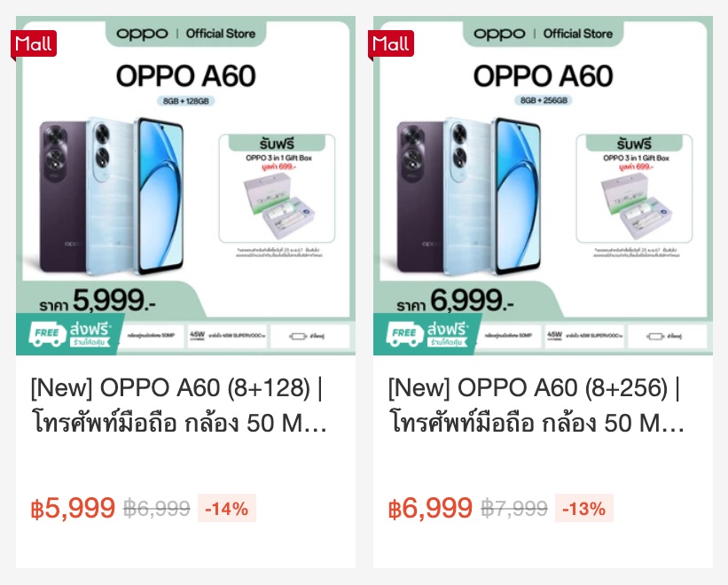Click the crossed-out ฿7,999 original price

pyautogui.click(x=514, y=509)
